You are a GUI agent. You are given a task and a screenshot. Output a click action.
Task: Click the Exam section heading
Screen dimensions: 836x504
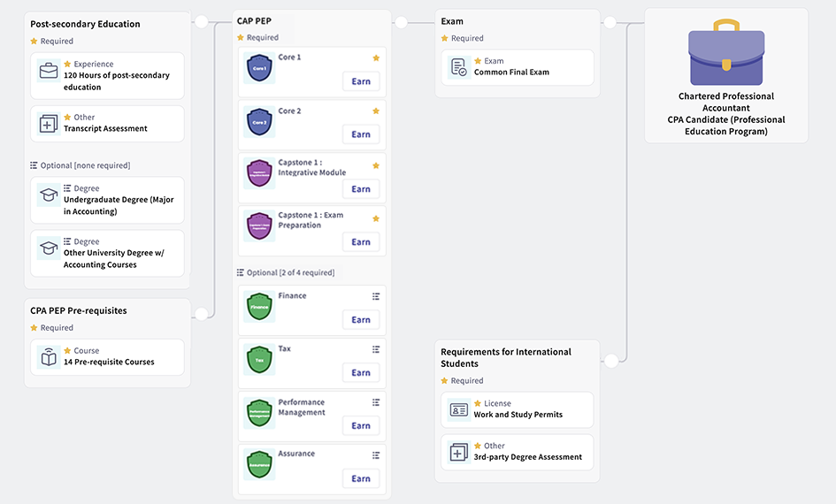tap(452, 21)
